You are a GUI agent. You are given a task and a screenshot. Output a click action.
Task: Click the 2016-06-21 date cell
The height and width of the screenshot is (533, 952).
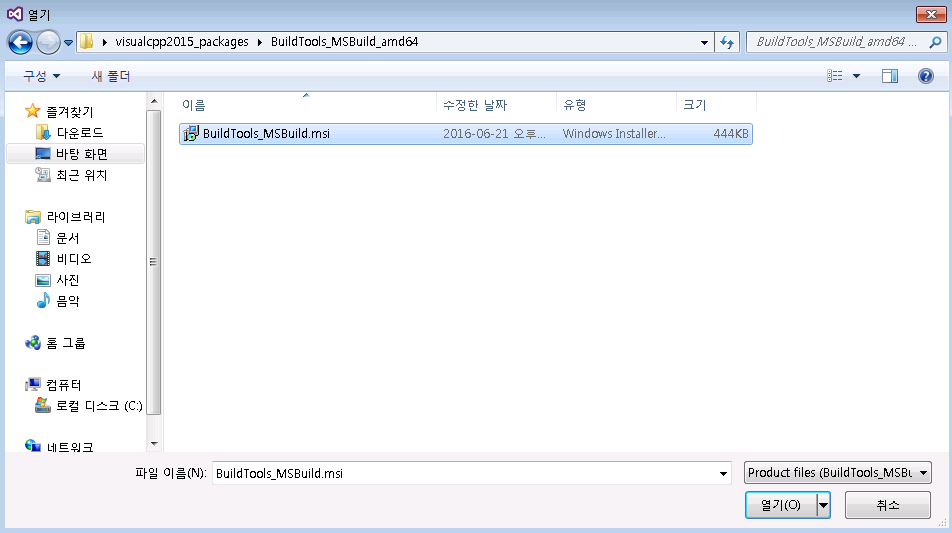(494, 134)
